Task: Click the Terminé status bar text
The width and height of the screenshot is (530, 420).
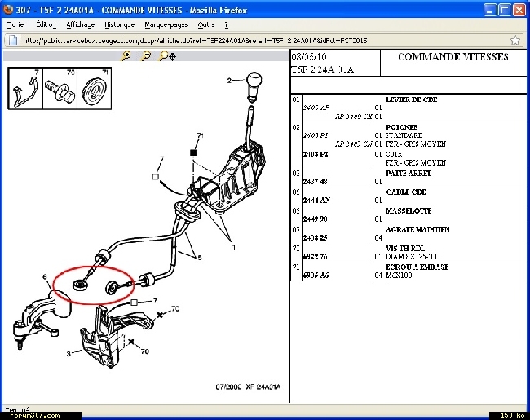Action: click(18, 409)
